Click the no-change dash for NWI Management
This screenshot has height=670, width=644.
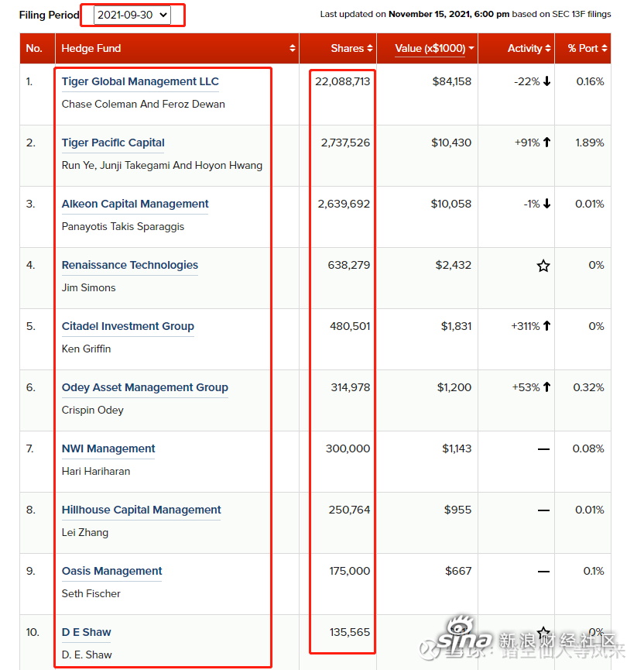coord(543,449)
